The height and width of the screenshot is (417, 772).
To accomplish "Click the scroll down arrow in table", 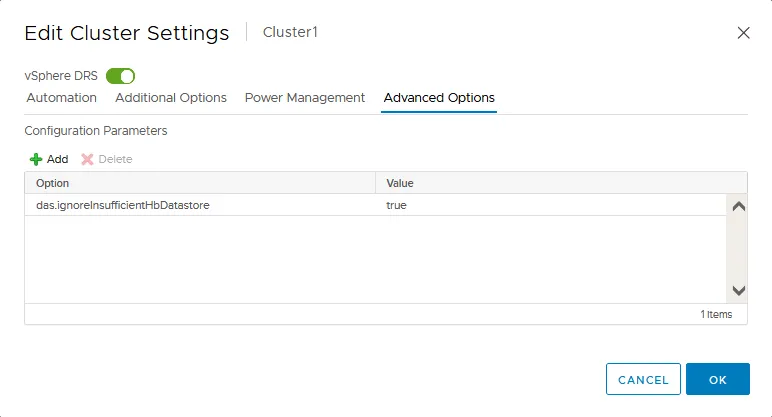I will coord(739,291).
